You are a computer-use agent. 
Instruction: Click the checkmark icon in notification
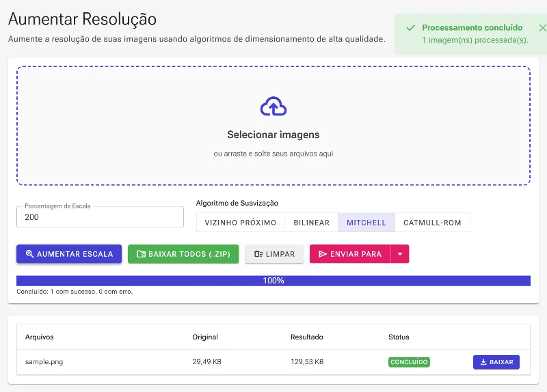(x=411, y=28)
